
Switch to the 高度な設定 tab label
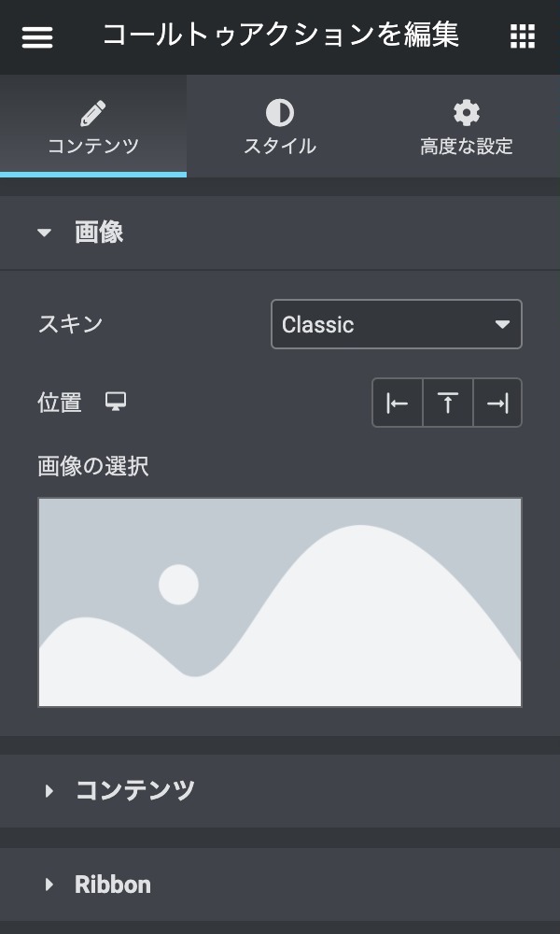coord(466,147)
